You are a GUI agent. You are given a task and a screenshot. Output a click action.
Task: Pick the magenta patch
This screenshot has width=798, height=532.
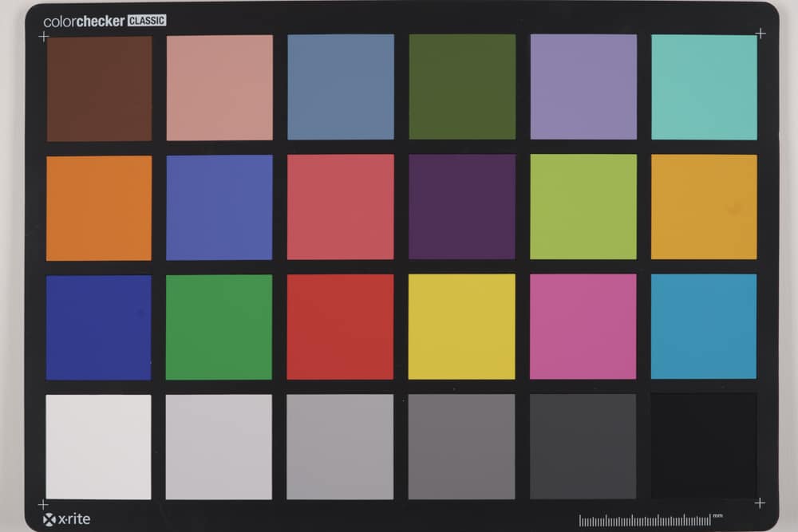pos(583,326)
